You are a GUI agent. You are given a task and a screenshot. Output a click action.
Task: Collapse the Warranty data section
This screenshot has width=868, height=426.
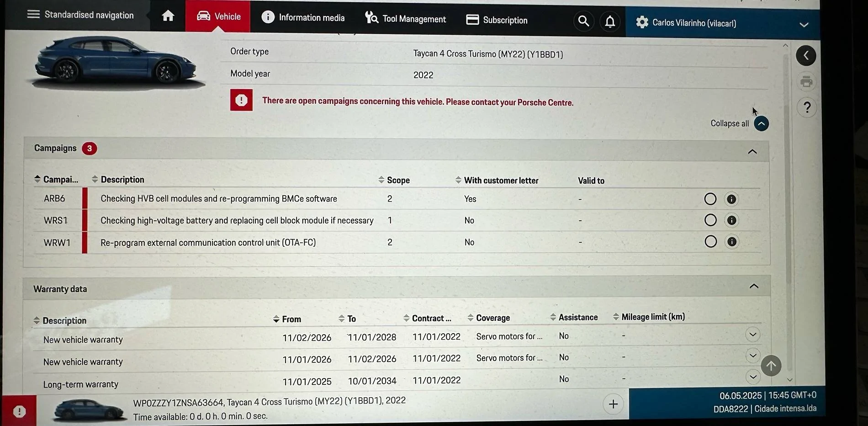point(754,286)
